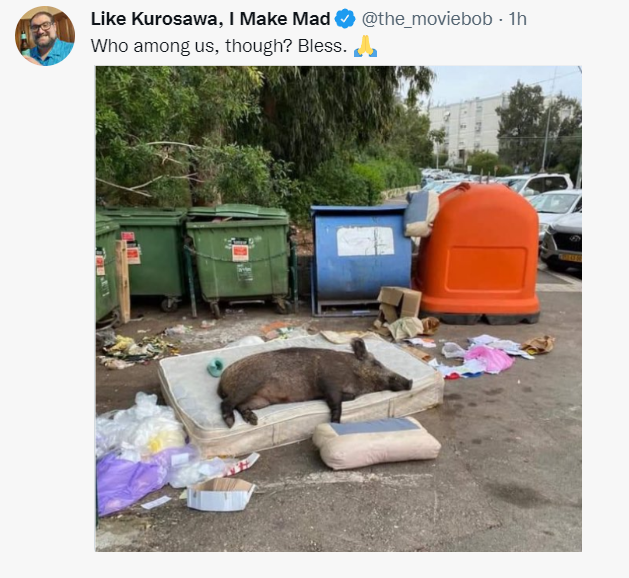Click the cardboard box beside the orange container
The width and height of the screenshot is (629, 578).
399,305
